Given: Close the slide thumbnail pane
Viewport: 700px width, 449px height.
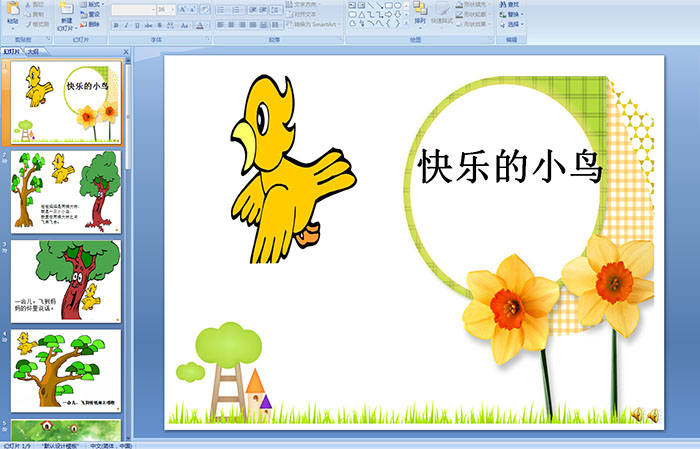Looking at the screenshot, I should [126, 52].
